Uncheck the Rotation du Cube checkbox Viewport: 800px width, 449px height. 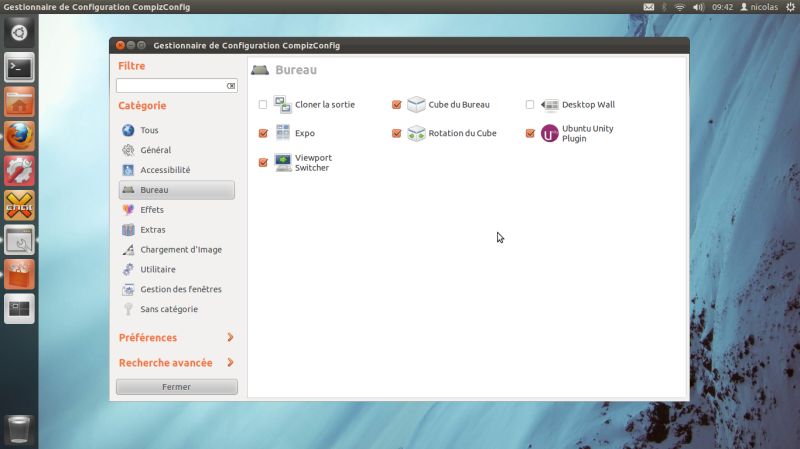[396, 133]
